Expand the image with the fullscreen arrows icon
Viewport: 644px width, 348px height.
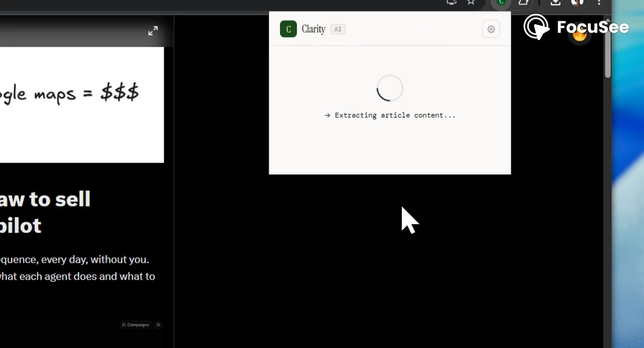(153, 30)
